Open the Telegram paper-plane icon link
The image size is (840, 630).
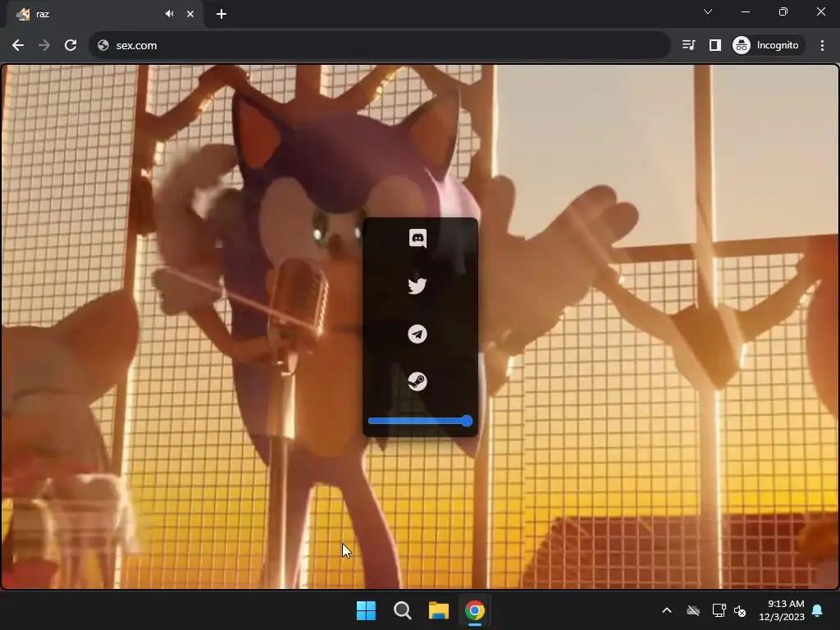coord(418,334)
